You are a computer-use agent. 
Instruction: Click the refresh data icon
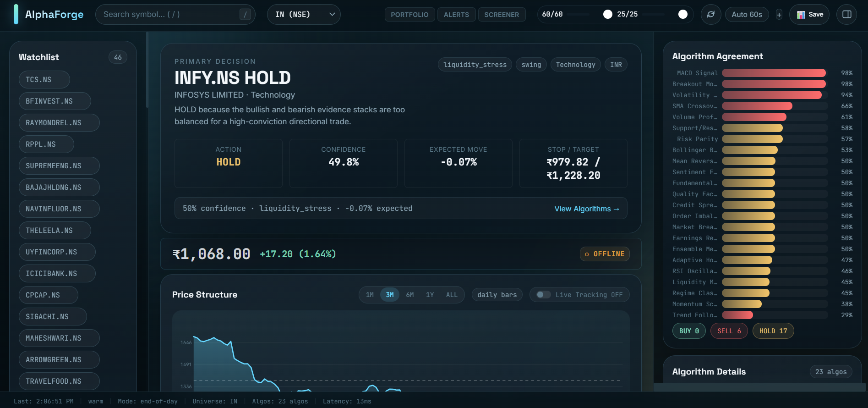pyautogui.click(x=711, y=14)
